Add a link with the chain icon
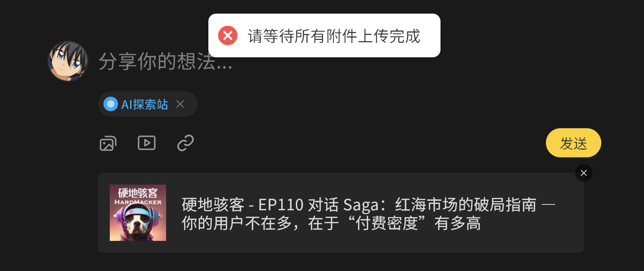 click(186, 143)
